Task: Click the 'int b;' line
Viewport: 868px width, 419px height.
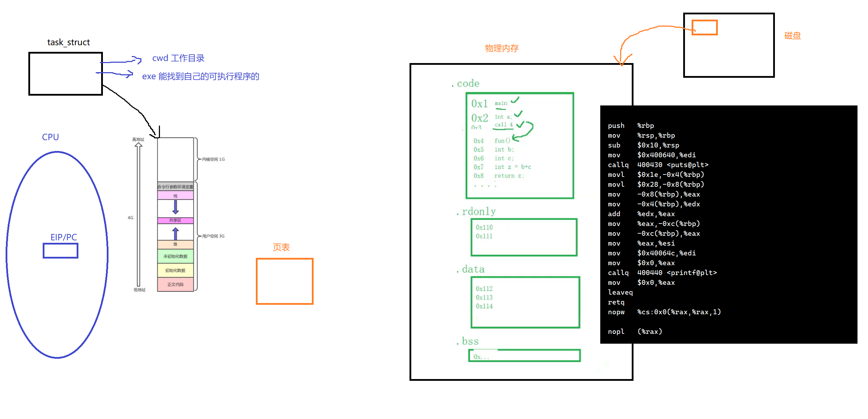Action: [x=504, y=150]
